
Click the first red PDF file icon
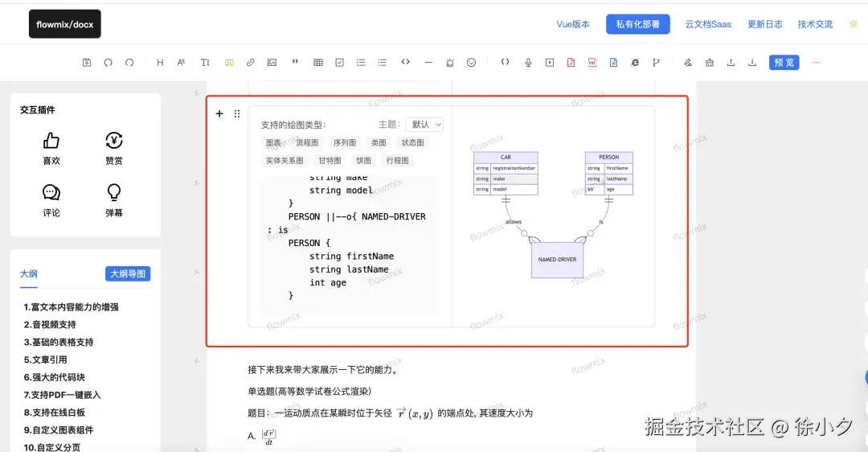[x=571, y=63]
